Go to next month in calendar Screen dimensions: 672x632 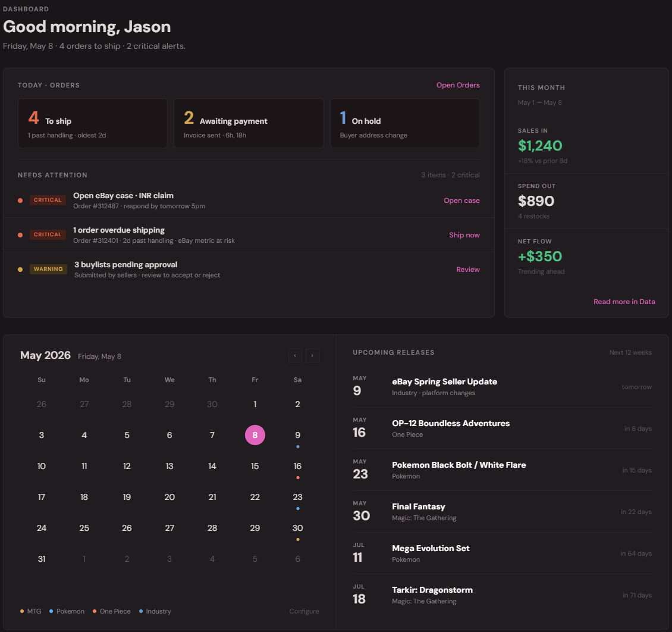point(312,355)
